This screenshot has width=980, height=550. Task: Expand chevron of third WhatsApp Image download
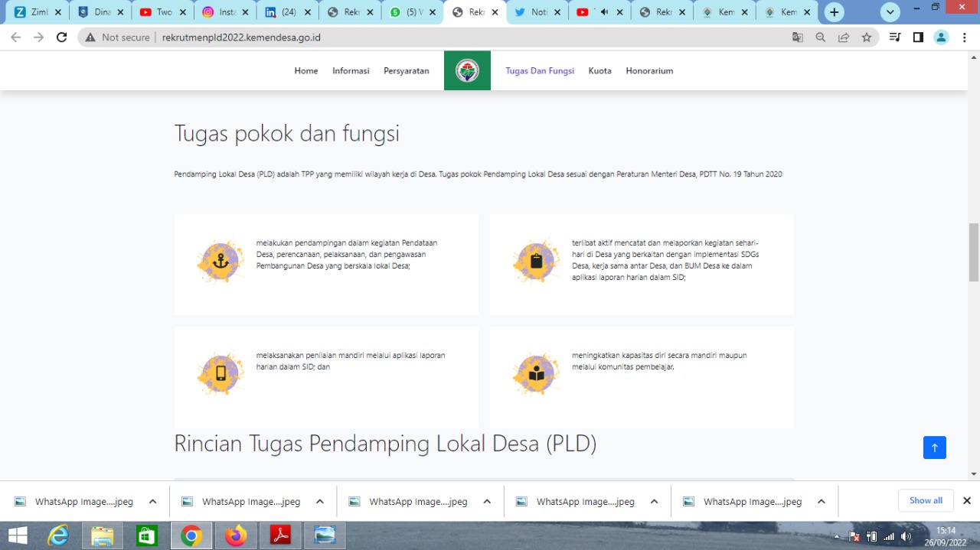click(487, 502)
